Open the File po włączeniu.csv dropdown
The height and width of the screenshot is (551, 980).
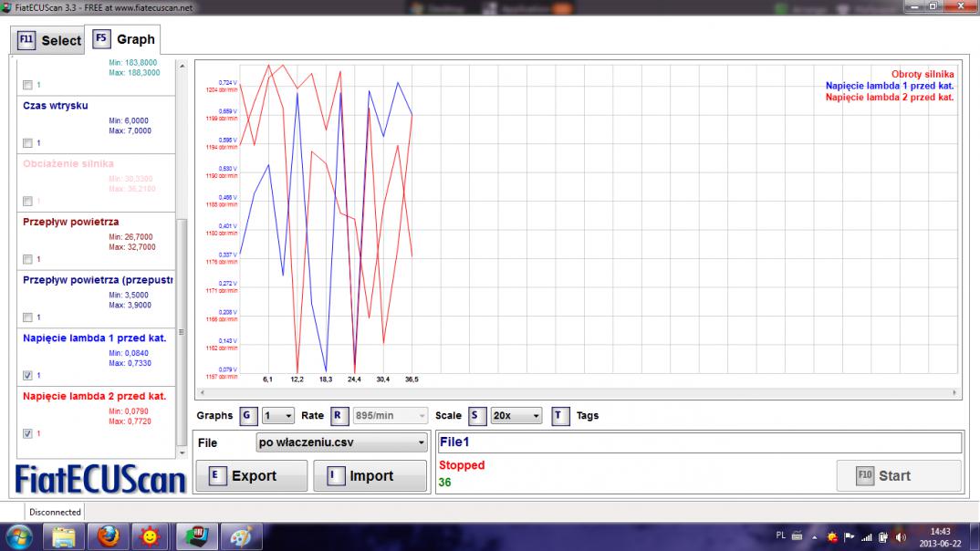(x=342, y=442)
